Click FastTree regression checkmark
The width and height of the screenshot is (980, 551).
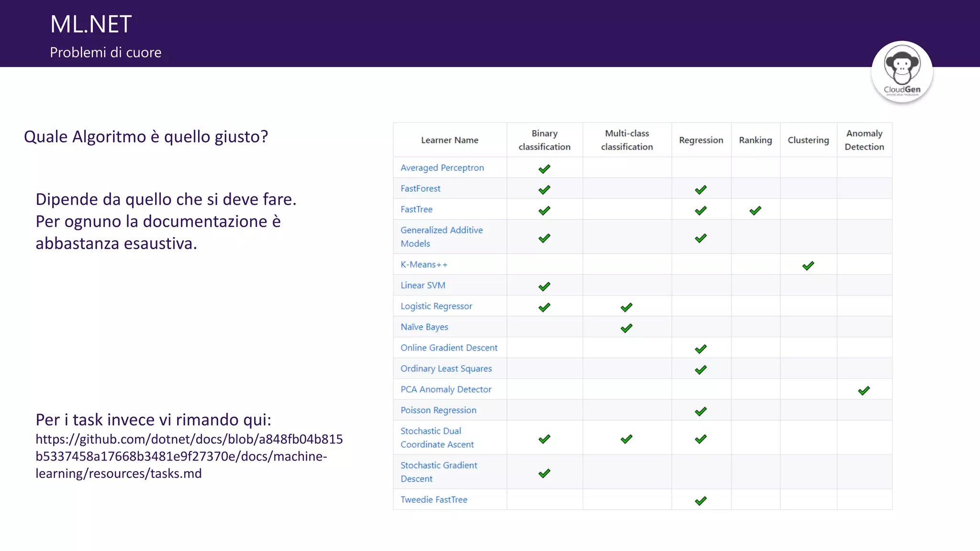pyautogui.click(x=701, y=210)
